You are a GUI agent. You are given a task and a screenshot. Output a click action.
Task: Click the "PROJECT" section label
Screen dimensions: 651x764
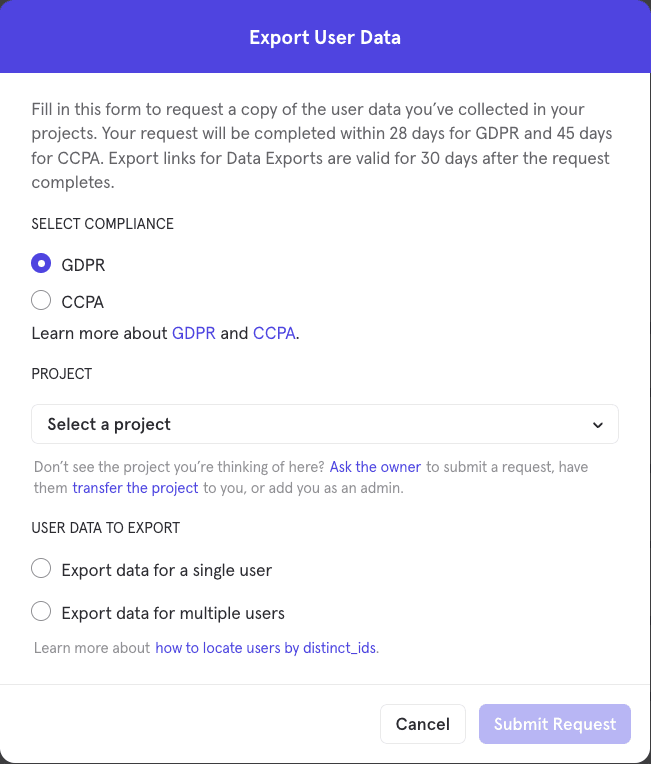pos(62,373)
